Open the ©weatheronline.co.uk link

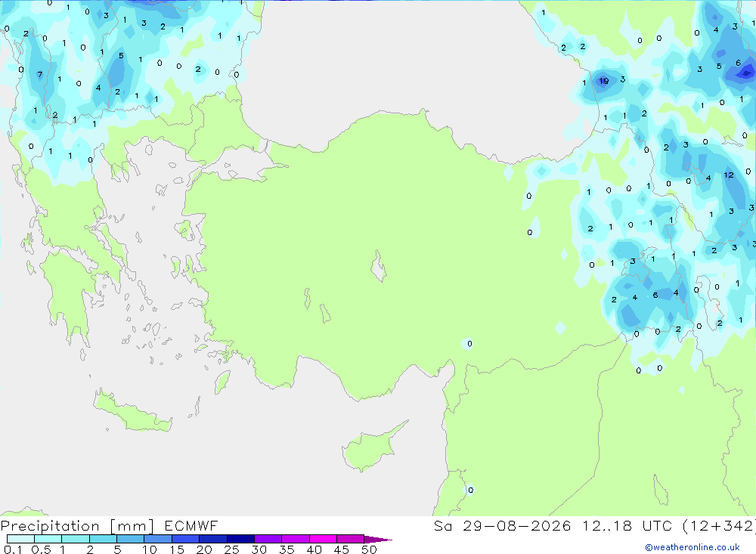click(x=692, y=547)
